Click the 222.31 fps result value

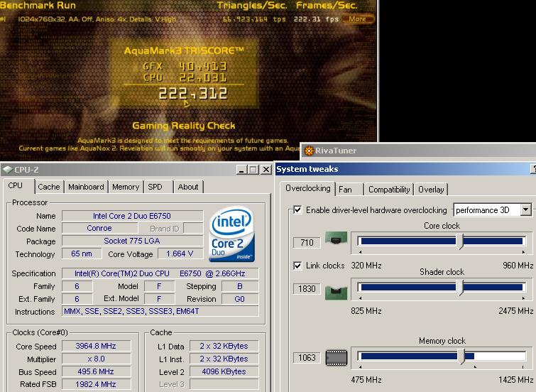coord(316,19)
